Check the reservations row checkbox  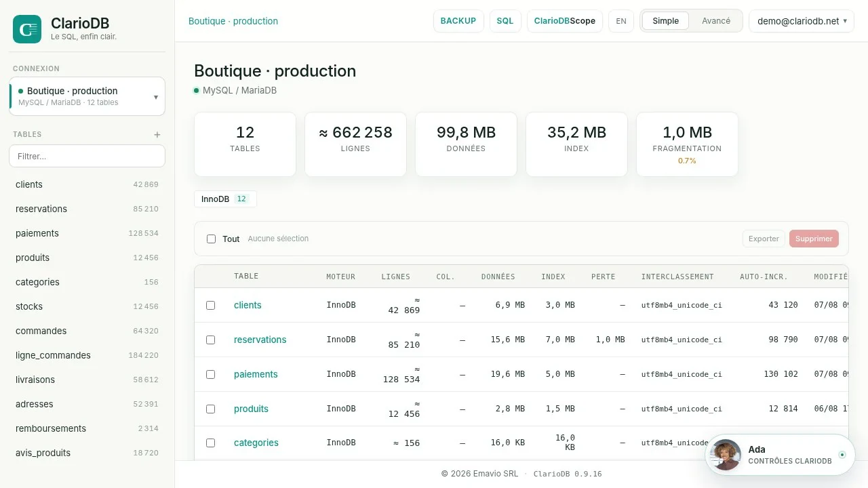click(x=210, y=340)
